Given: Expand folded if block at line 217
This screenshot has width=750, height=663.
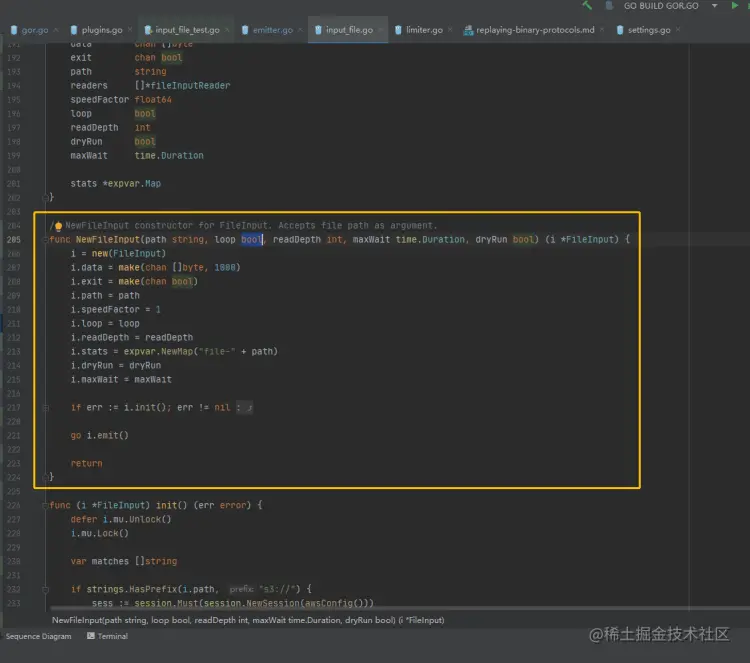Looking at the screenshot, I should (x=45, y=408).
